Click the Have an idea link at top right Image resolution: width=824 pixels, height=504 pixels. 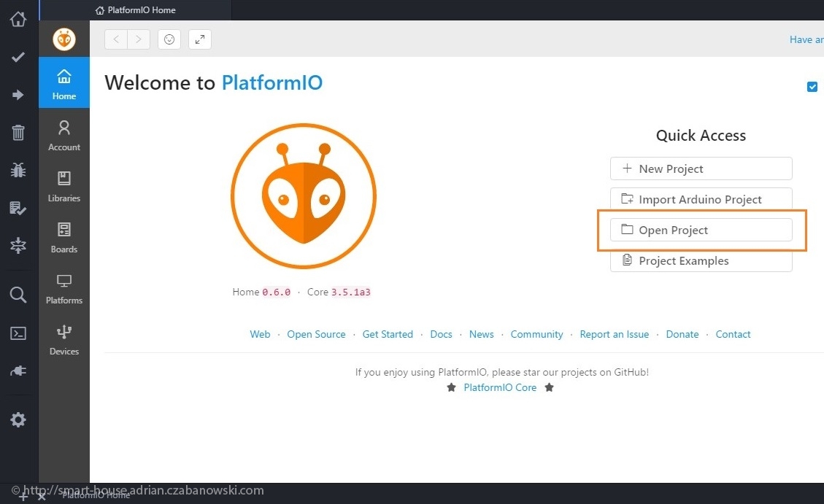[x=806, y=39]
